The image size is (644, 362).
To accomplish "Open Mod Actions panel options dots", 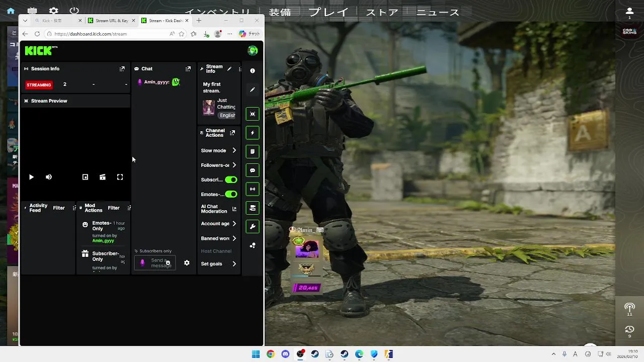I will (129, 208).
